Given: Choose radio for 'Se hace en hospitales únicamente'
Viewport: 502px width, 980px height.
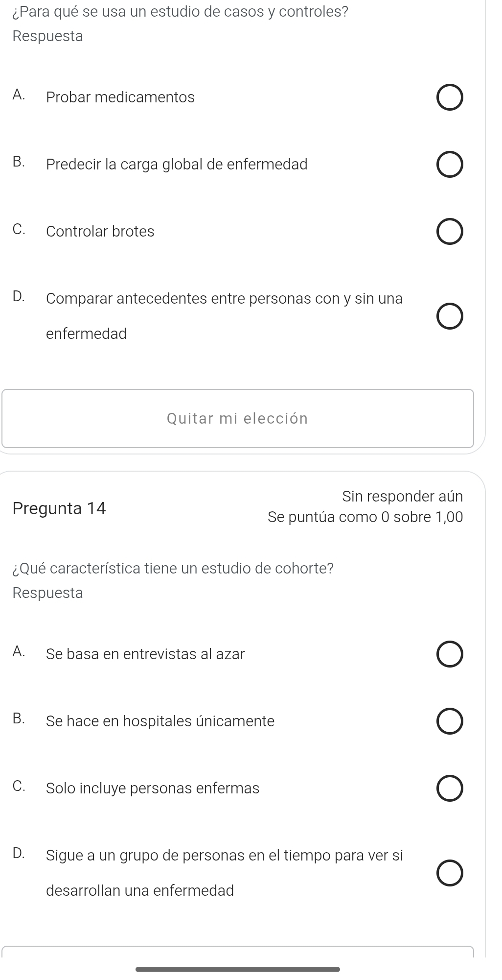Looking at the screenshot, I should 450,722.
